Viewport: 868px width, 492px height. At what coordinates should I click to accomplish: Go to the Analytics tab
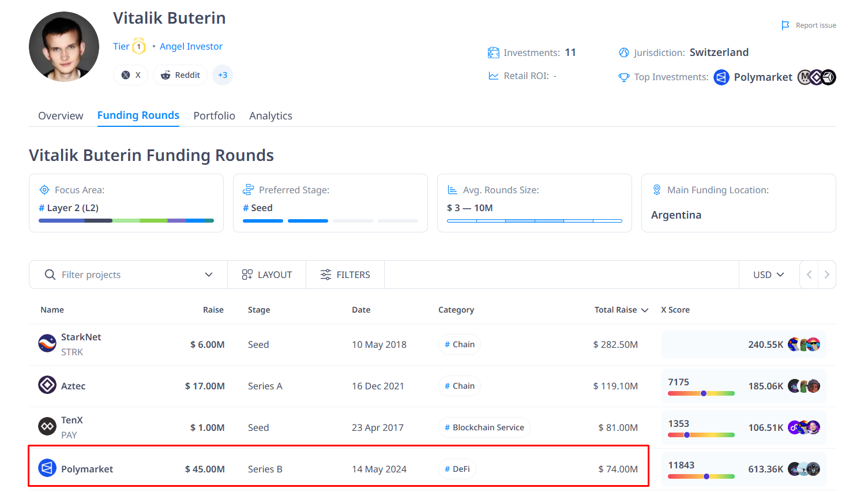click(x=270, y=116)
